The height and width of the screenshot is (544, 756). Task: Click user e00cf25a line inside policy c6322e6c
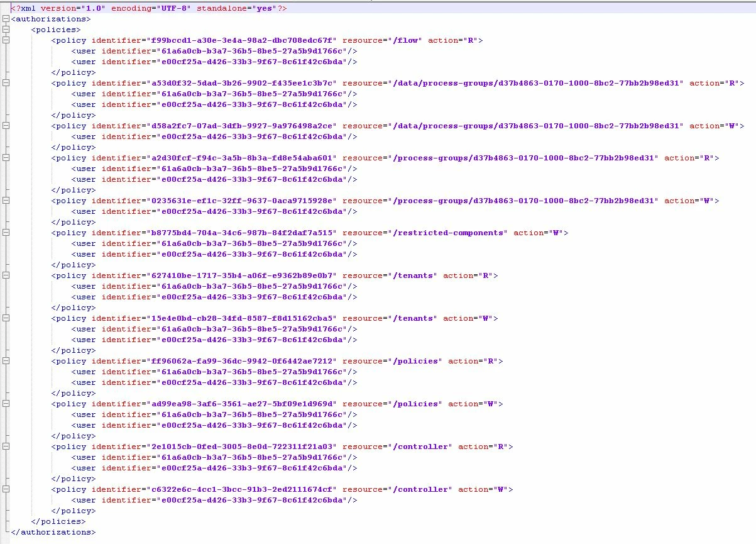pyautogui.click(x=214, y=500)
